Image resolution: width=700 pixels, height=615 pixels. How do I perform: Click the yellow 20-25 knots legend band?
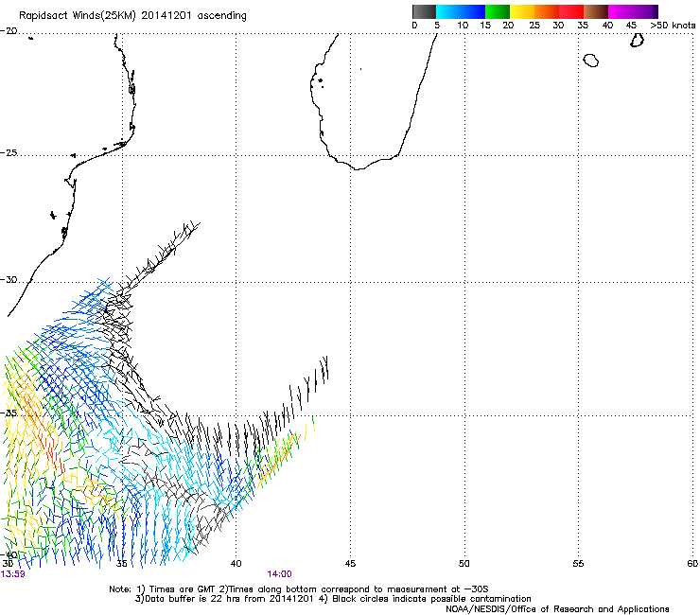tap(522, 11)
